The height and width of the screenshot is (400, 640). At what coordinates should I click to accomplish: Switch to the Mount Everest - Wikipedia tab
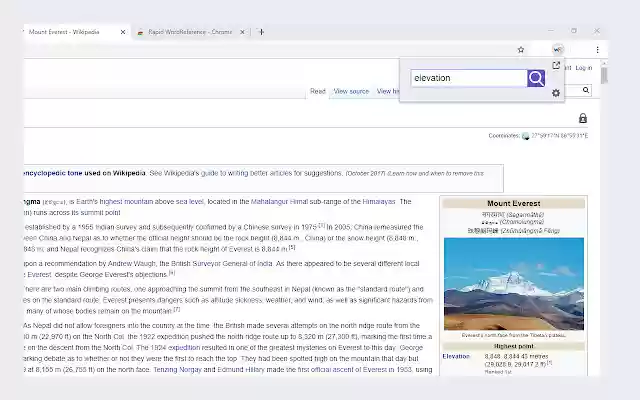click(x=64, y=32)
